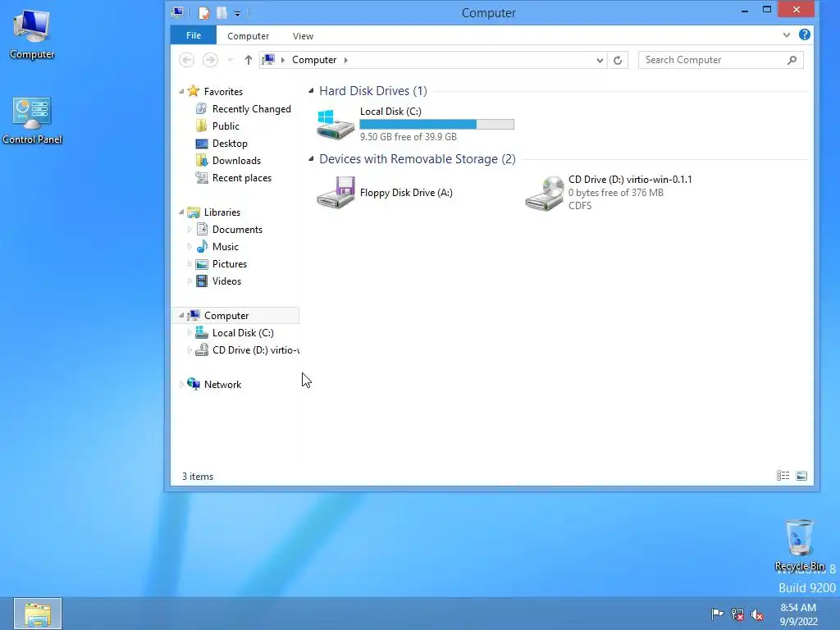The image size is (840, 630).
Task: Select the Computer desktop shortcut
Action: pos(32,34)
